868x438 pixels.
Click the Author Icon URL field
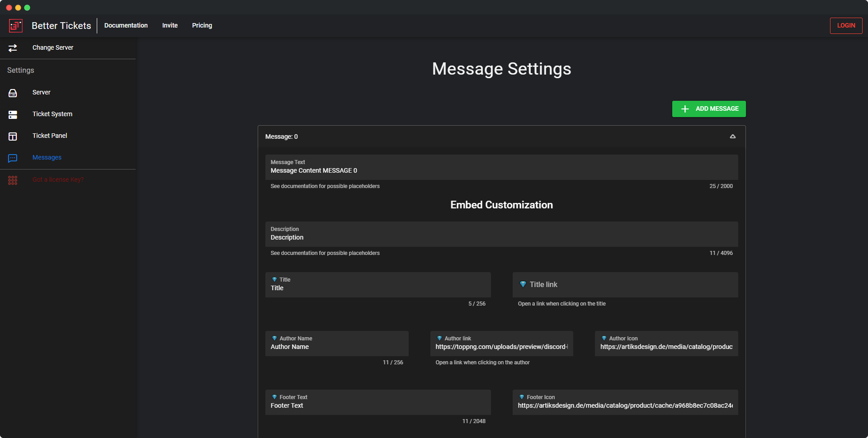666,347
